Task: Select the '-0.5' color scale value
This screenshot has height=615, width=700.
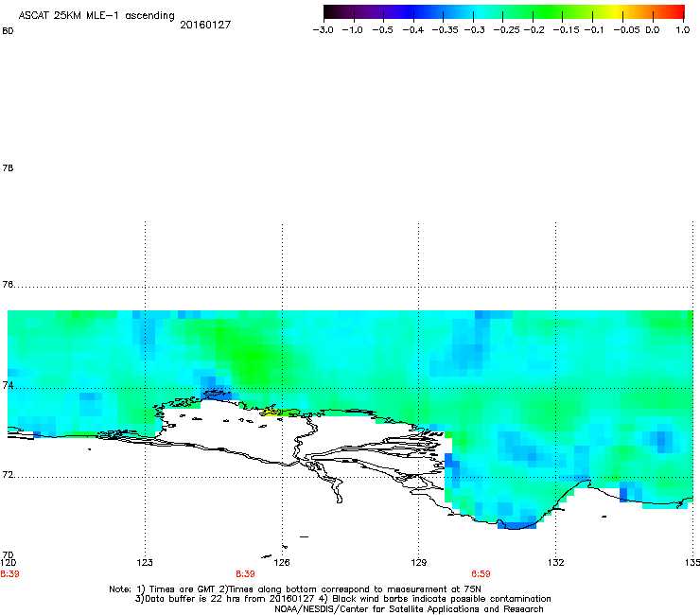Action: tap(382, 30)
